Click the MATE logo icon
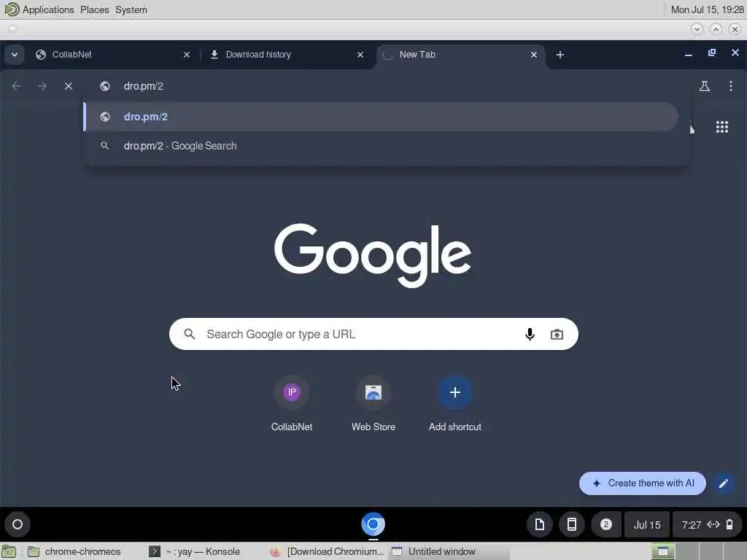Image resolution: width=747 pixels, height=560 pixels. [11, 9]
